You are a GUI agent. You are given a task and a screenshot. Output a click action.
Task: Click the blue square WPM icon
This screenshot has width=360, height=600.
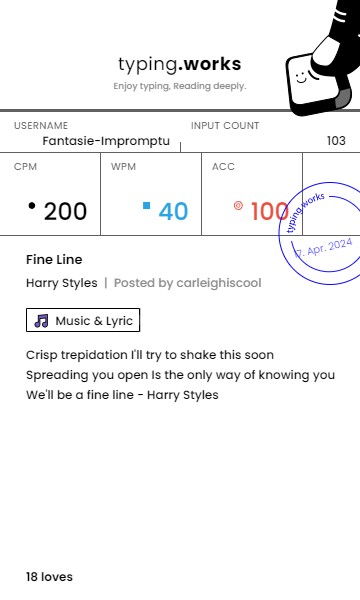[x=147, y=205]
